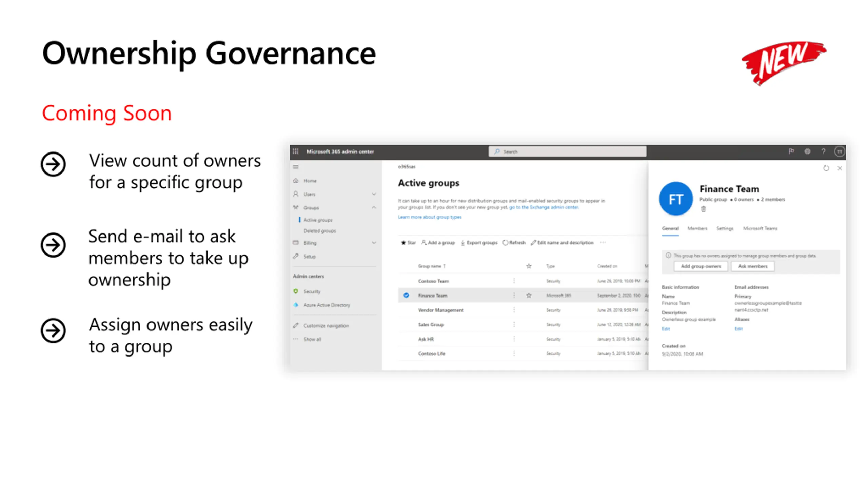
Task: Uncheck the Finance Team row checkbox
Action: coord(406,296)
